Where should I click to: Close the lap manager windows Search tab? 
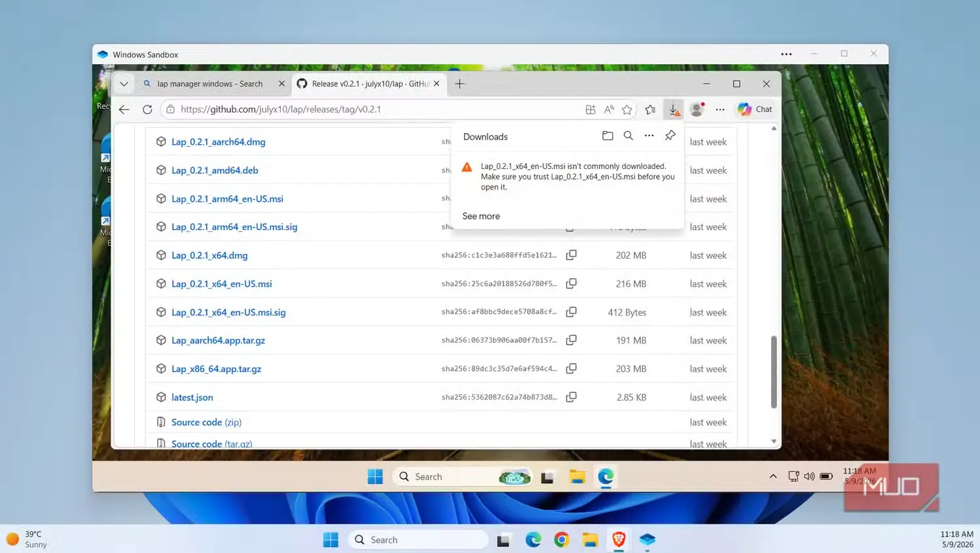pos(281,84)
